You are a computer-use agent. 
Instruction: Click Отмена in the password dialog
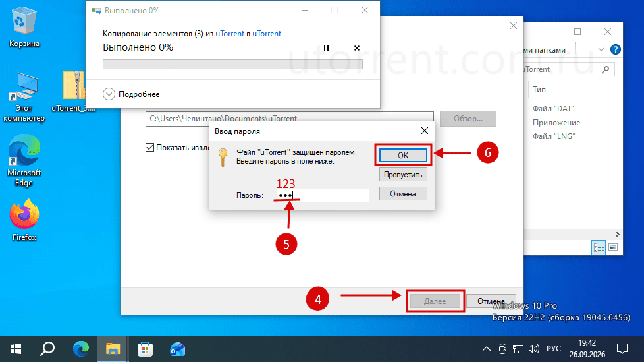click(x=403, y=194)
